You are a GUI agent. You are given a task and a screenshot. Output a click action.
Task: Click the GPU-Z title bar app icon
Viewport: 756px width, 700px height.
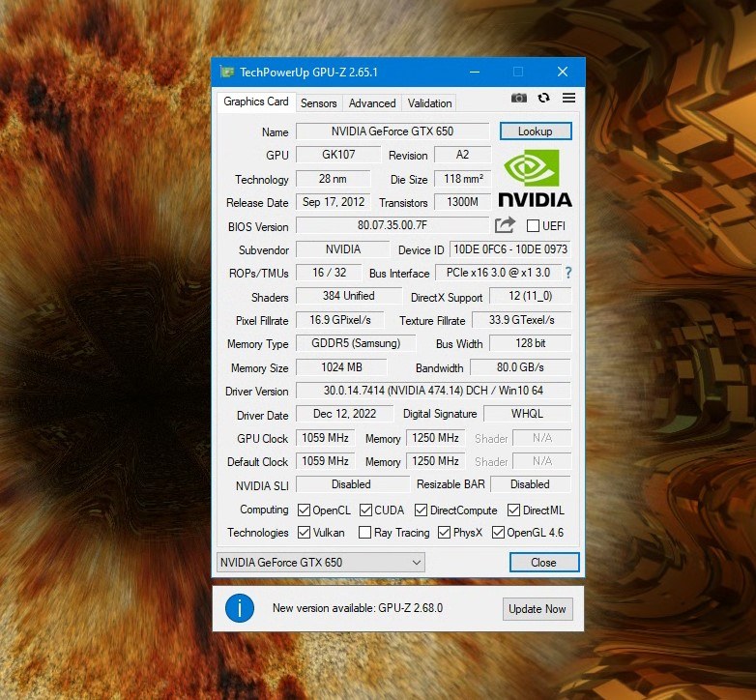(226, 72)
